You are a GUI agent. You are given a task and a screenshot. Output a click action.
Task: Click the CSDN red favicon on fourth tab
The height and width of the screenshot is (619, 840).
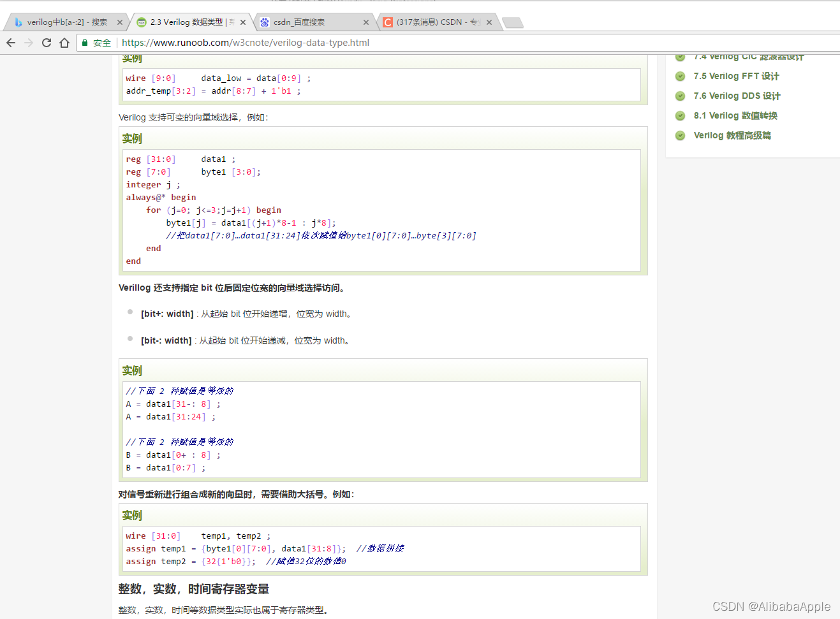coord(388,22)
